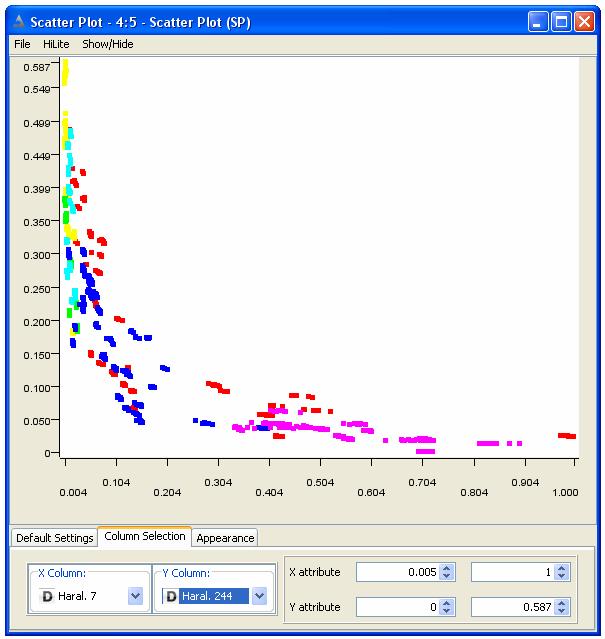Switch to the Default Settings tab

pos(54,537)
